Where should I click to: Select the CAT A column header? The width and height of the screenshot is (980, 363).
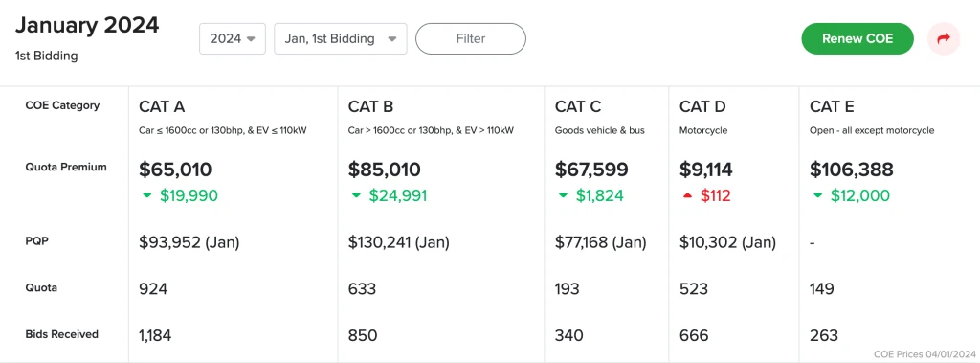(x=162, y=107)
